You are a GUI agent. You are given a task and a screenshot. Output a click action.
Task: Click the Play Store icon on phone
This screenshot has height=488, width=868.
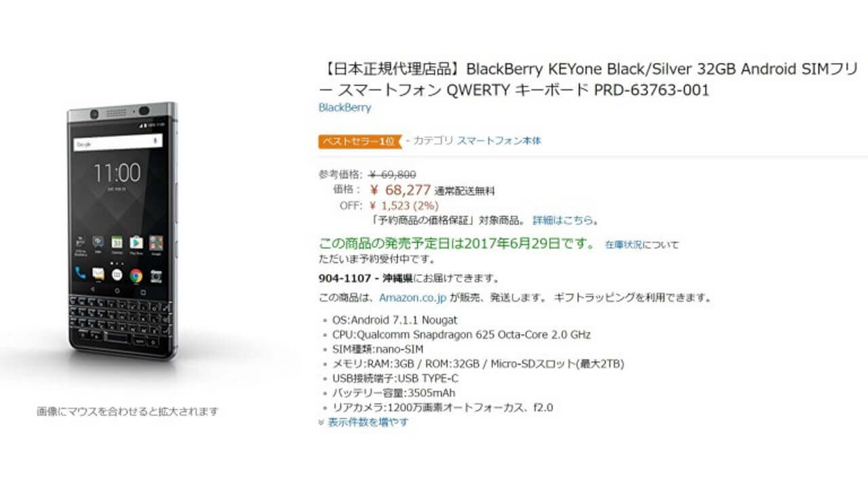pyautogui.click(x=136, y=242)
